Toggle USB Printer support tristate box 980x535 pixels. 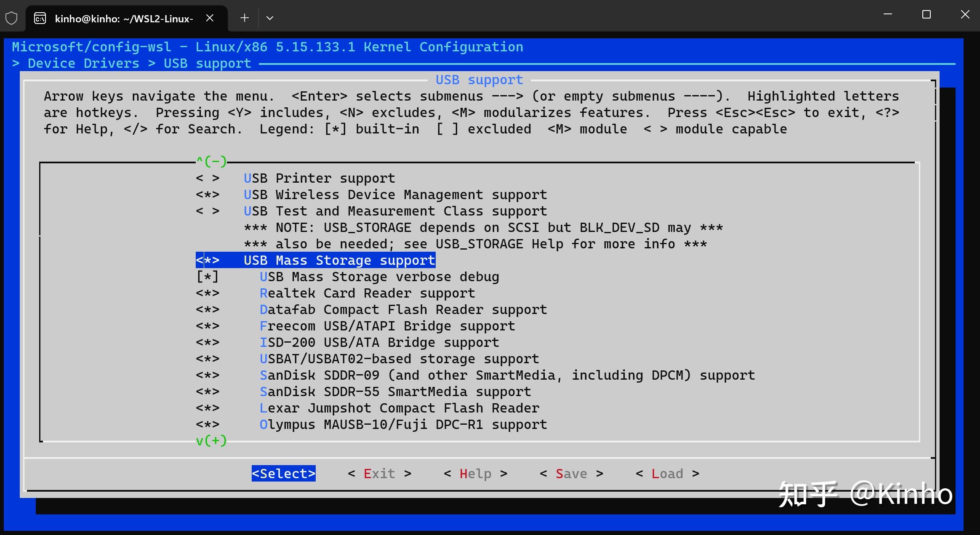(207, 178)
